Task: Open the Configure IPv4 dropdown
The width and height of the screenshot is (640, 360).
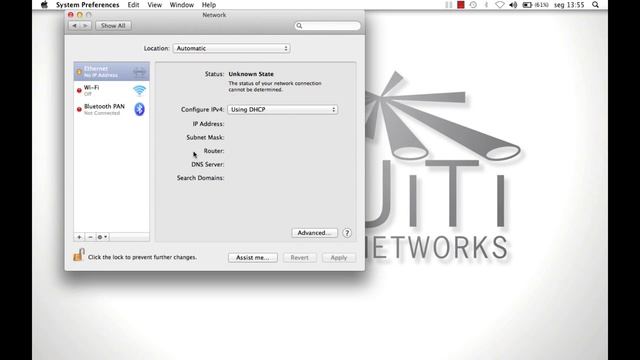Action: click(x=282, y=109)
